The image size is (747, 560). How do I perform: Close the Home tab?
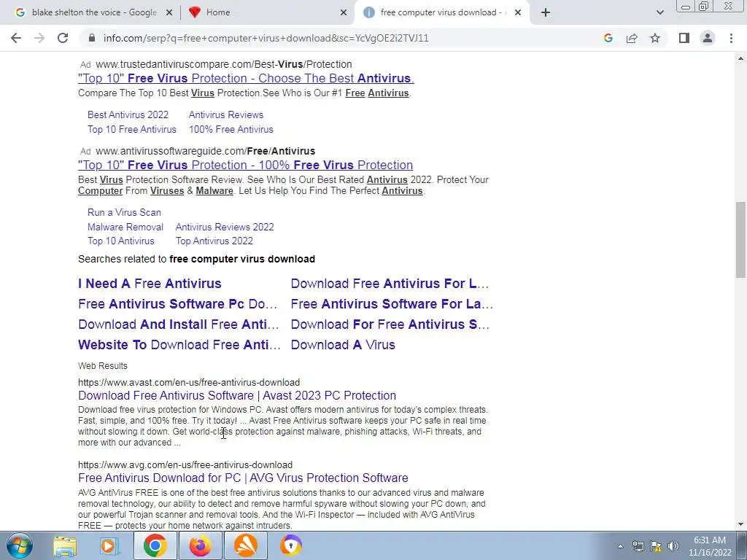coord(344,12)
